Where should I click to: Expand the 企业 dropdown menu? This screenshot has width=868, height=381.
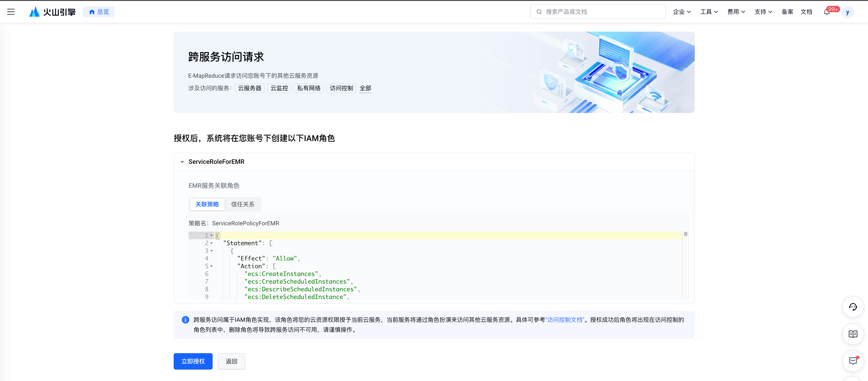point(682,12)
